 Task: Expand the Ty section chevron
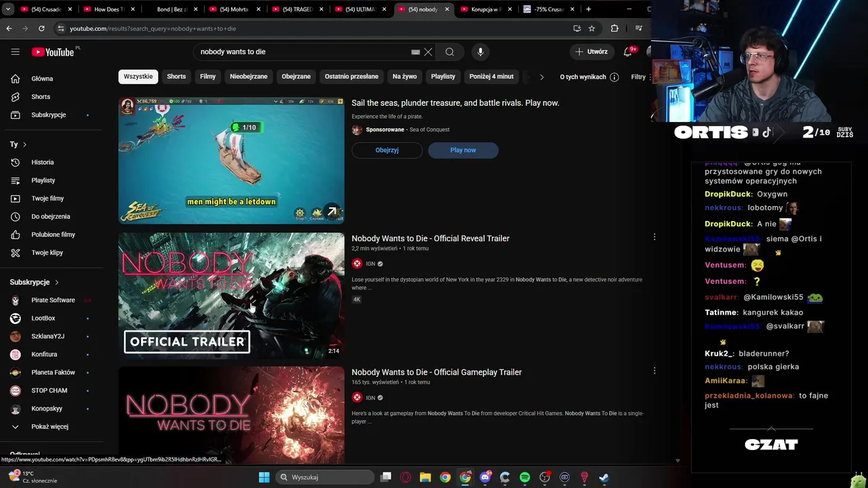(24, 144)
